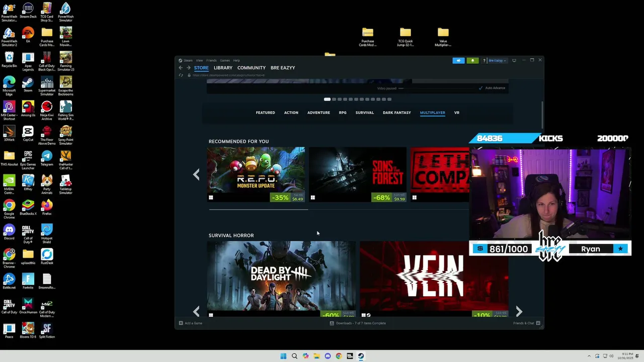The height and width of the screenshot is (362, 644).
Task: Select the Among Us desktop shortcut
Action: (x=28, y=109)
